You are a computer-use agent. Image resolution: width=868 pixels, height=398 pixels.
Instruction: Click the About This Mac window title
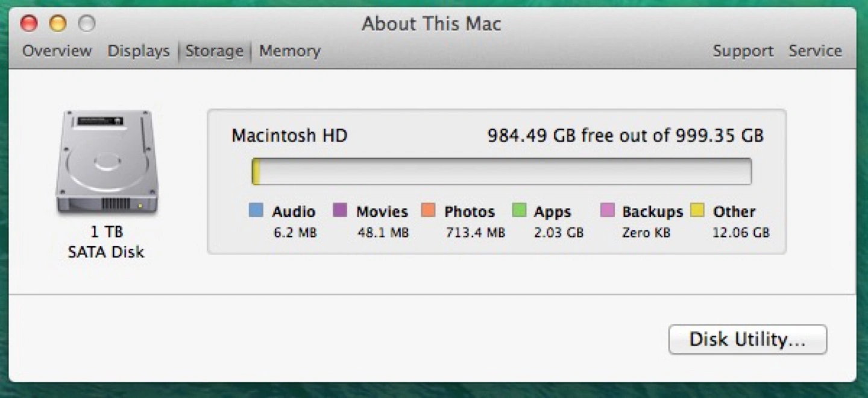[x=432, y=24]
